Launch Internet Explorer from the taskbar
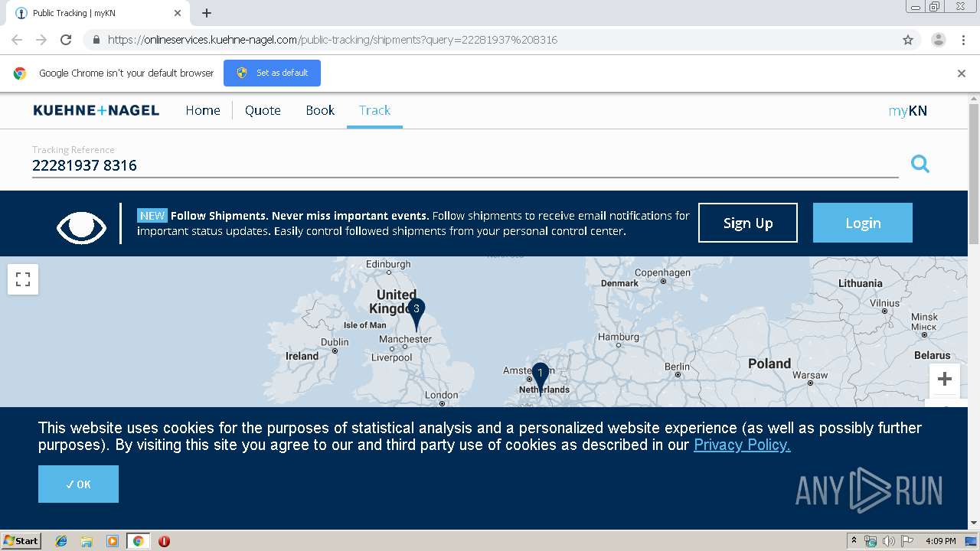The width and height of the screenshot is (980, 551). [x=61, y=541]
